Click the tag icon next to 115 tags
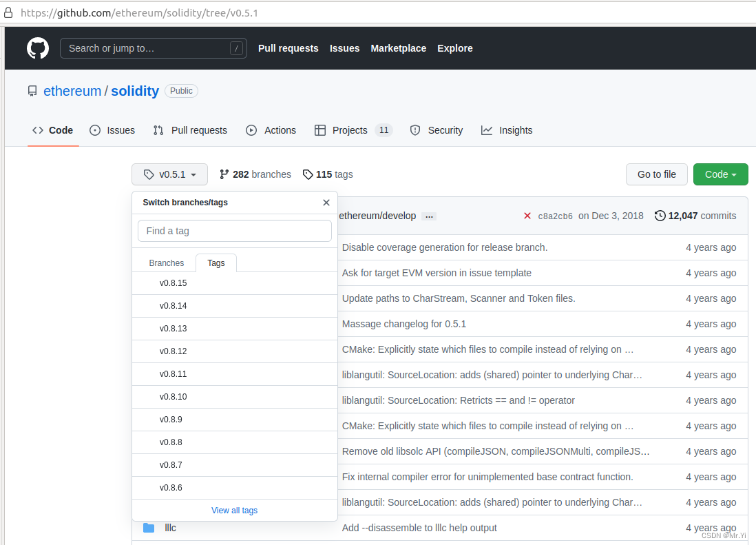The width and height of the screenshot is (756, 545). point(308,174)
